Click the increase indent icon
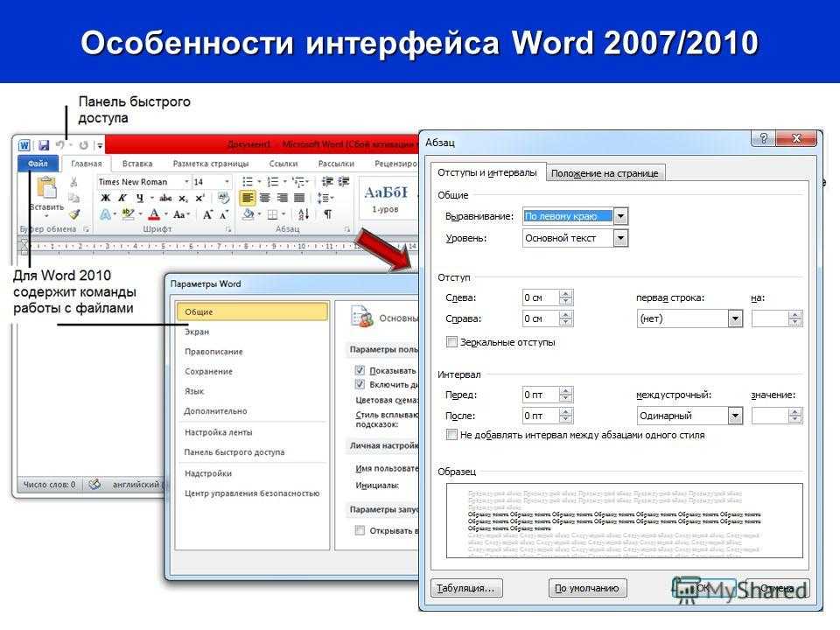Image resolution: width=840 pixels, height=630 pixels. 344,182
